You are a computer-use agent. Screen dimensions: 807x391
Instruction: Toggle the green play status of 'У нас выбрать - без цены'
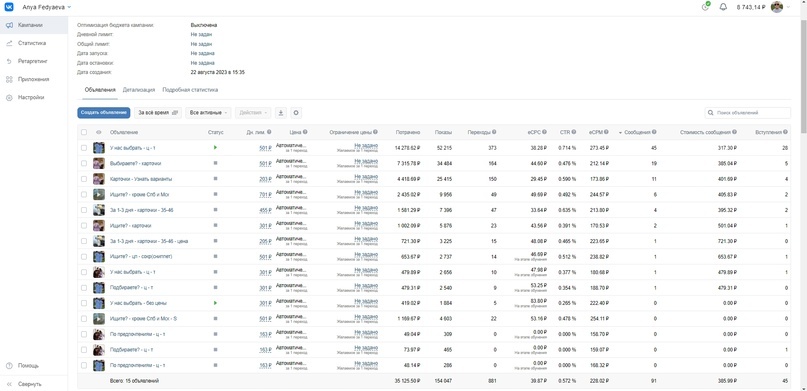coord(215,303)
